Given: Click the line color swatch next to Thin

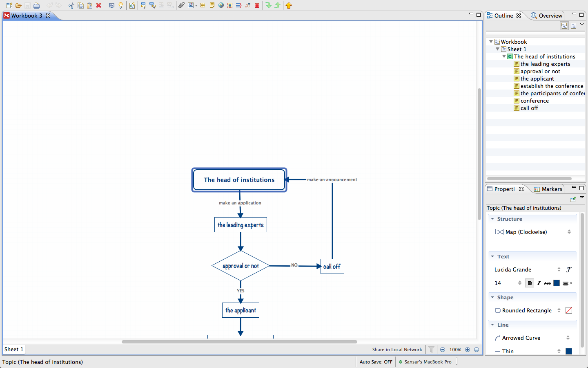Looking at the screenshot, I should [569, 351].
